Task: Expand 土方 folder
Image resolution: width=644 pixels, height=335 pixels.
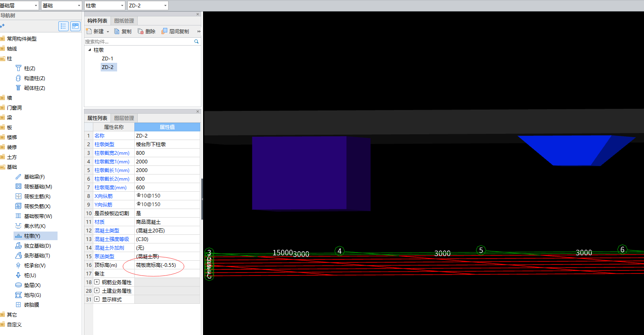Action: (2, 157)
